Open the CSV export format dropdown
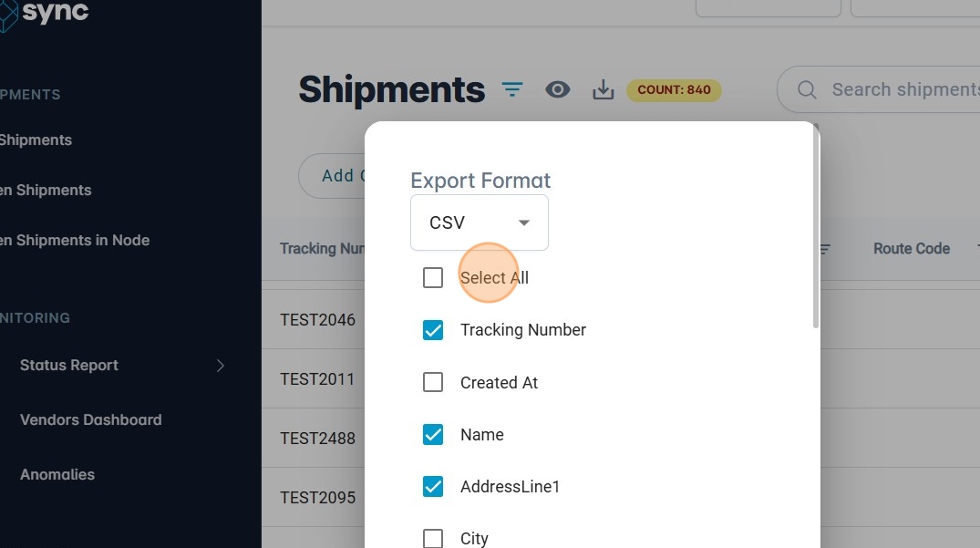Viewport: 980px width, 548px height. 480,222
